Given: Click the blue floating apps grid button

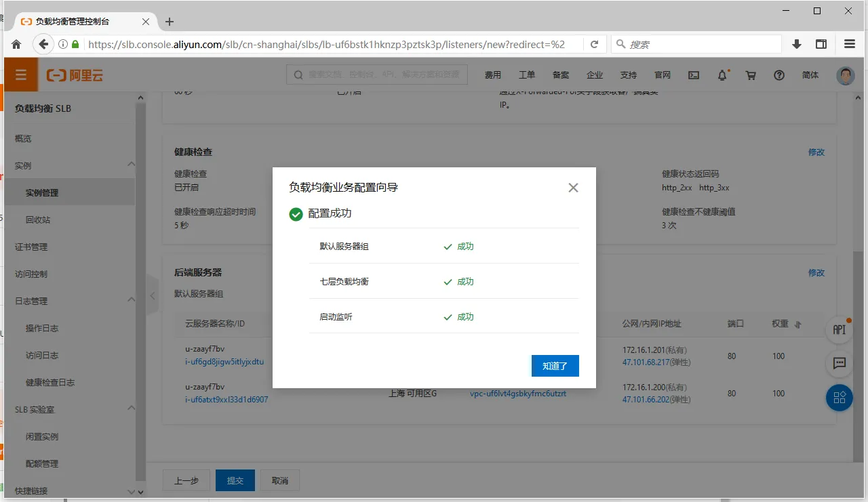Looking at the screenshot, I should pyautogui.click(x=840, y=397).
